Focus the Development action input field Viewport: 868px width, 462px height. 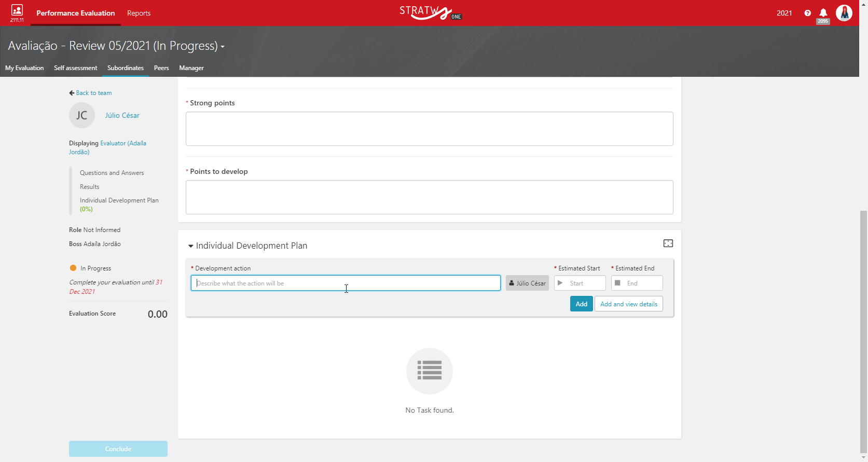(346, 283)
